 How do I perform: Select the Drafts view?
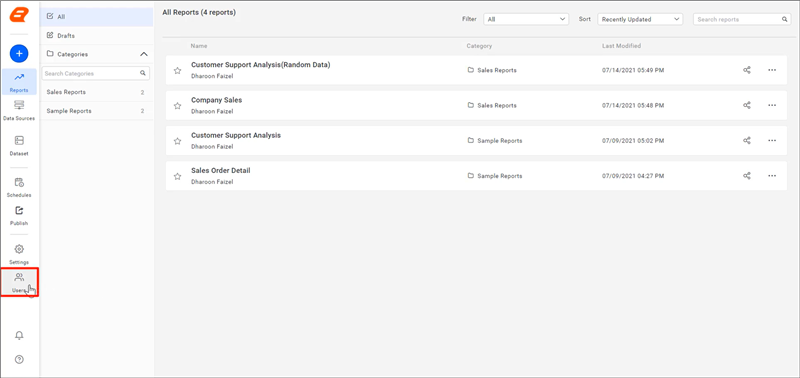coord(96,36)
